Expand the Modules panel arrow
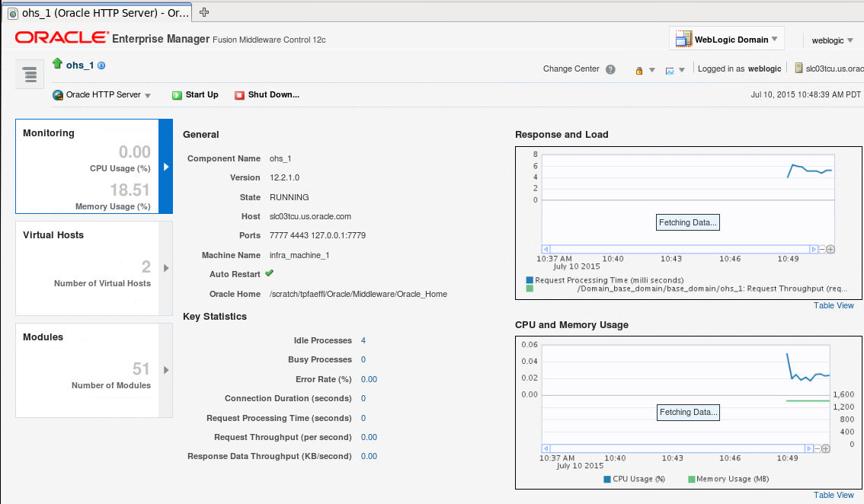 pyautogui.click(x=166, y=370)
